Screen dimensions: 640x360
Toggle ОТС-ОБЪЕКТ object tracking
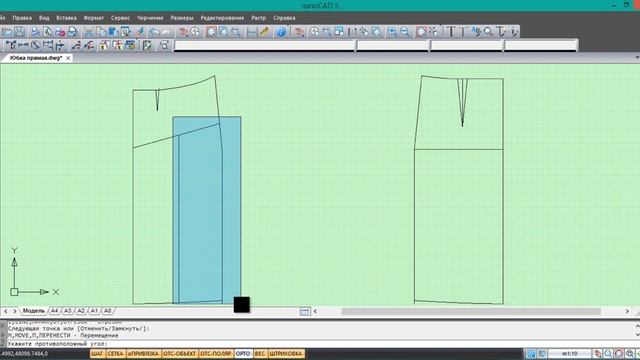click(180, 353)
